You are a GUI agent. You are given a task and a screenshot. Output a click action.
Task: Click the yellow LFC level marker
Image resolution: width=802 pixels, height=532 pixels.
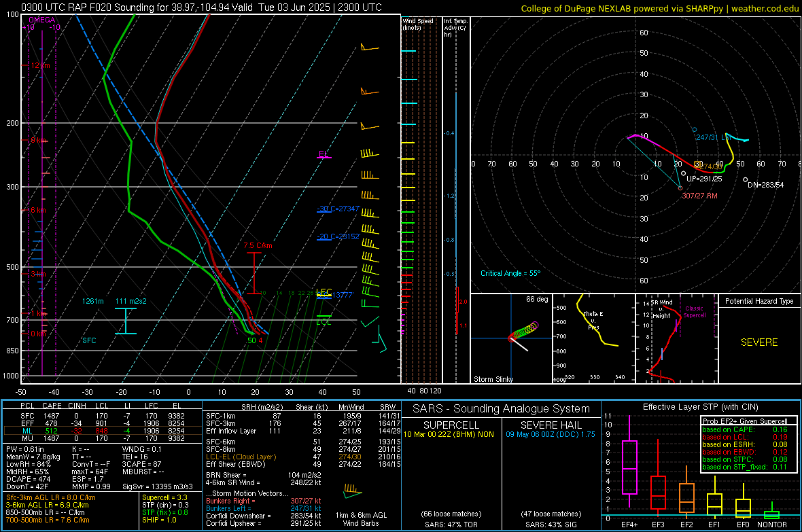[x=324, y=293]
